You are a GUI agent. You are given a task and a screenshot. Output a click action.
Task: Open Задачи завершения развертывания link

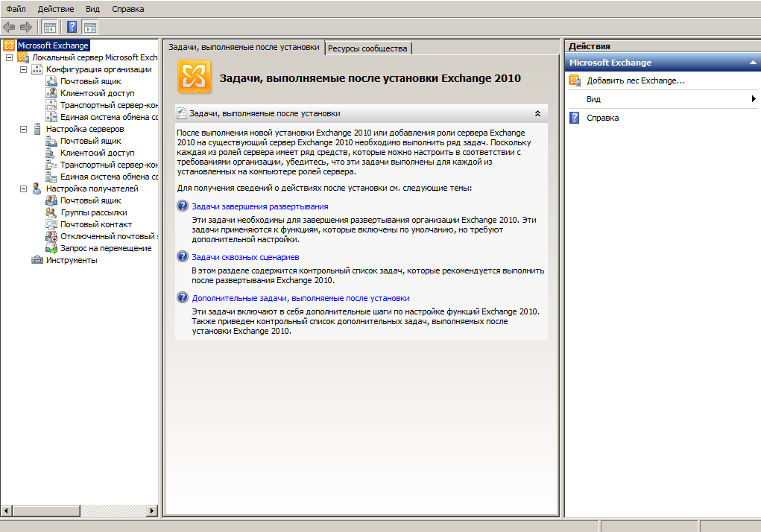[259, 206]
